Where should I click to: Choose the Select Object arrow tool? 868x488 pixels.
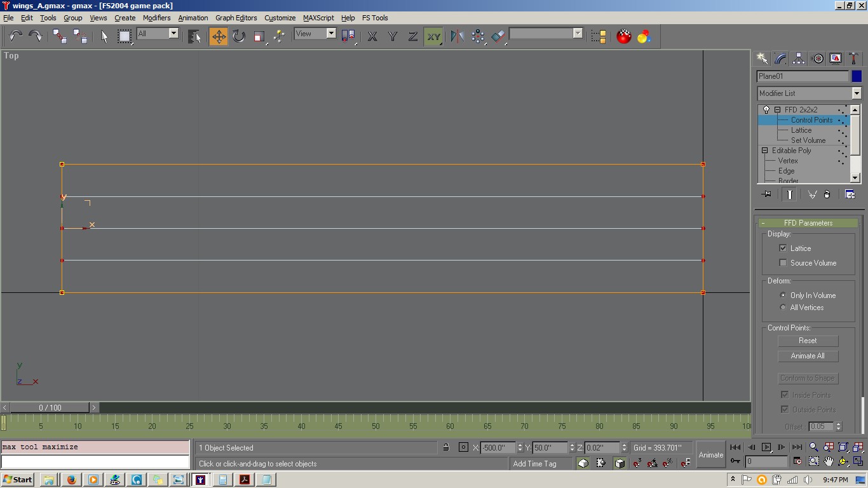click(104, 36)
